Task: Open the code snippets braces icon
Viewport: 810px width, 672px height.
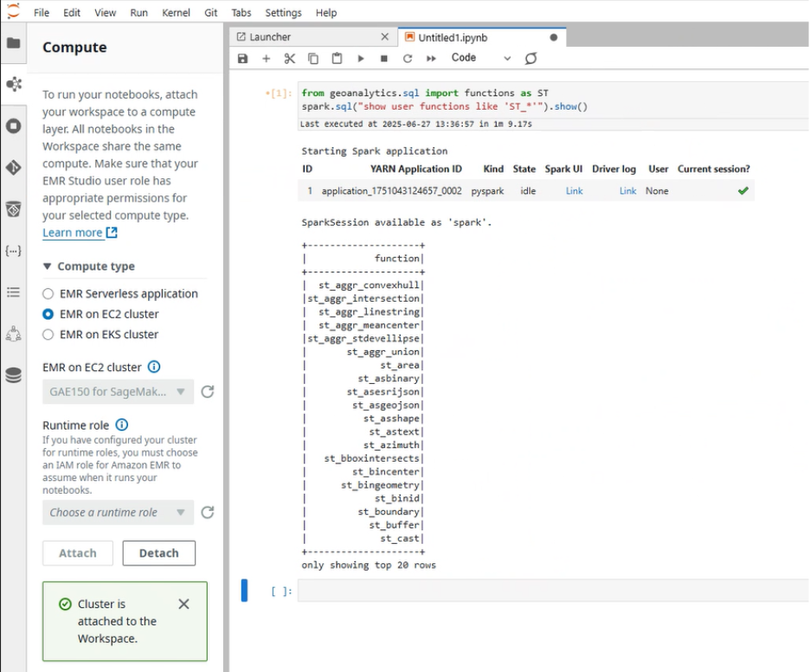Action: (14, 251)
